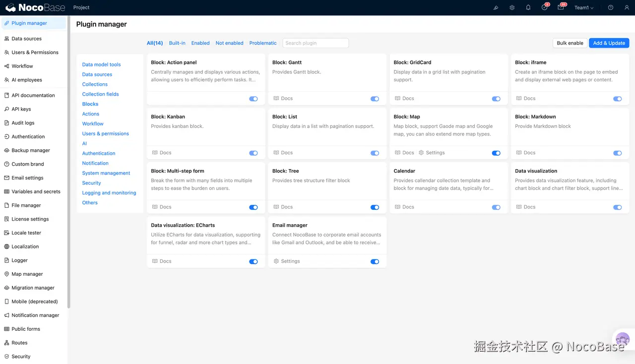Click the File manager sidebar icon

click(x=7, y=205)
